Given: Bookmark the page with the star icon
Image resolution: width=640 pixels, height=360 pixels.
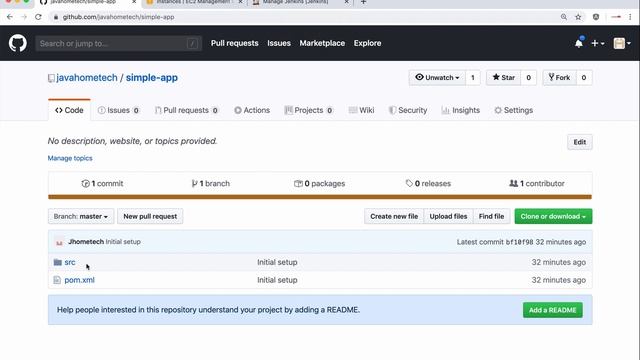Looking at the screenshot, I should (578, 17).
